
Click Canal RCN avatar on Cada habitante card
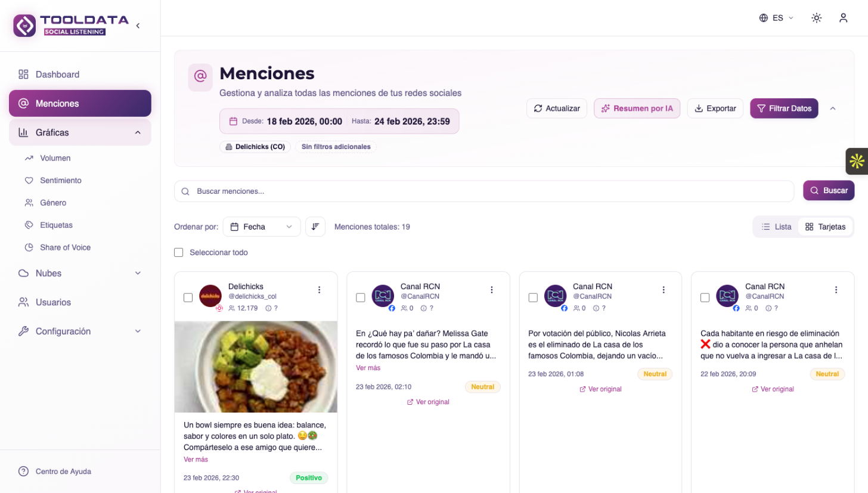click(727, 296)
